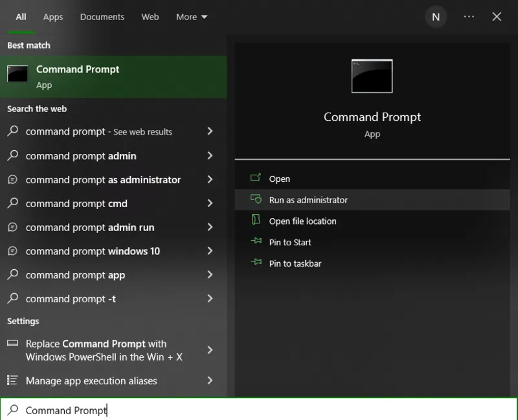Click list icon beside Manage app execution aliases
The height and width of the screenshot is (420, 518).
pyautogui.click(x=12, y=380)
